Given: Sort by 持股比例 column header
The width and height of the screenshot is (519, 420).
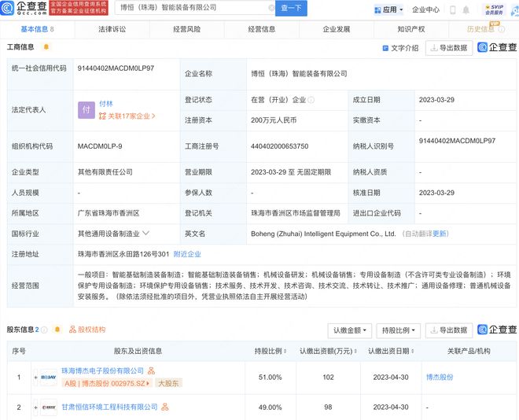Looking at the screenshot, I should click(x=270, y=351).
